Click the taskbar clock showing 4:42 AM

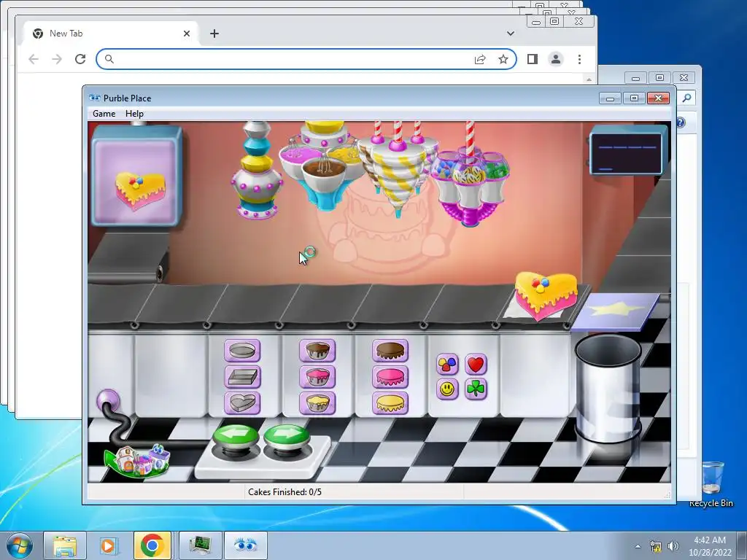tap(710, 545)
